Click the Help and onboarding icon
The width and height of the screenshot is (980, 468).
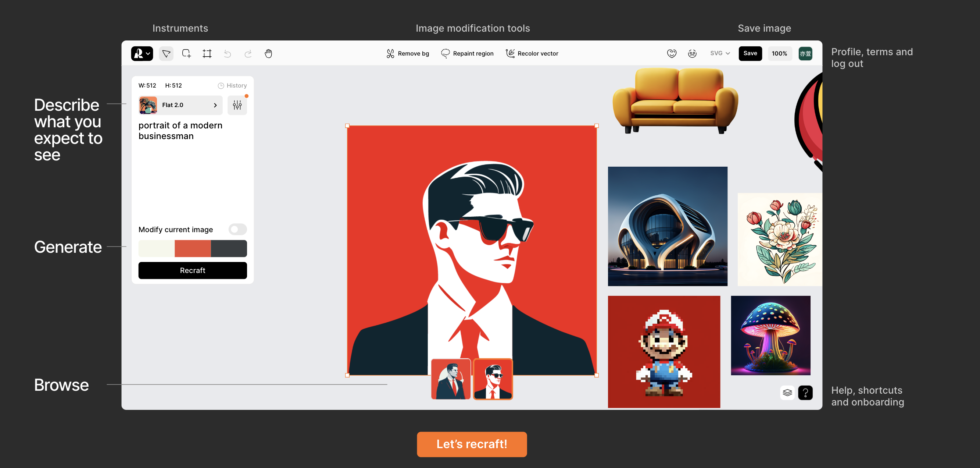pos(806,393)
